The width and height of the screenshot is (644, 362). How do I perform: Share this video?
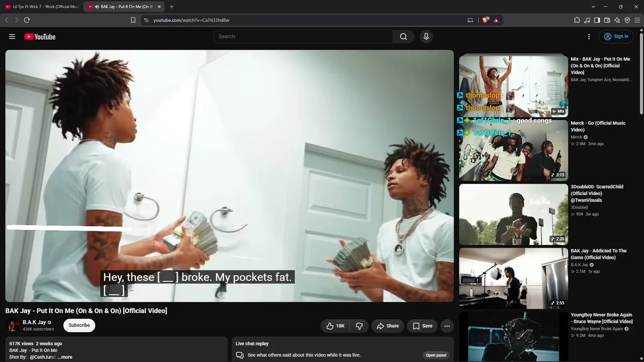(x=387, y=326)
